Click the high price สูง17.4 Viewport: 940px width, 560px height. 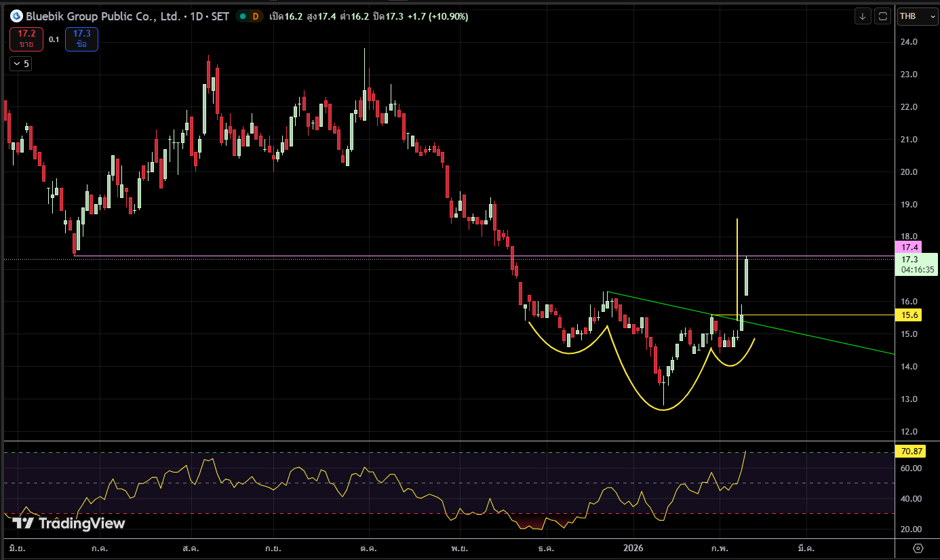click(x=322, y=16)
